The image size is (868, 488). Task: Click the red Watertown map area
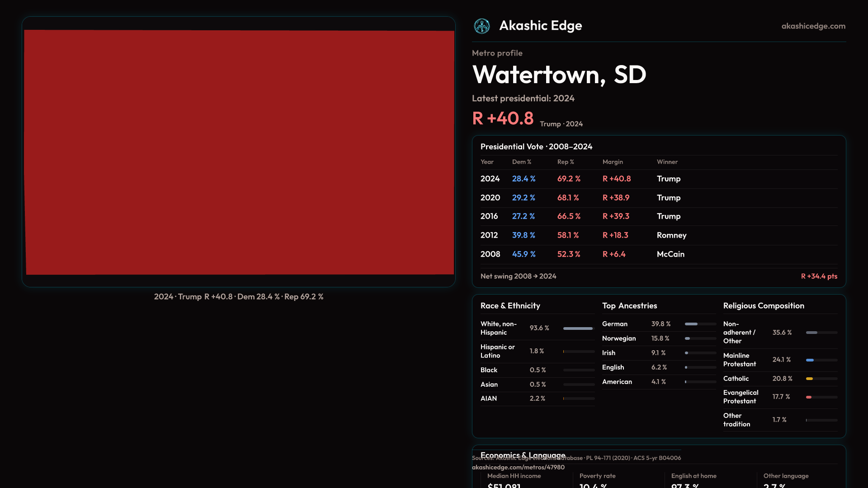click(239, 152)
